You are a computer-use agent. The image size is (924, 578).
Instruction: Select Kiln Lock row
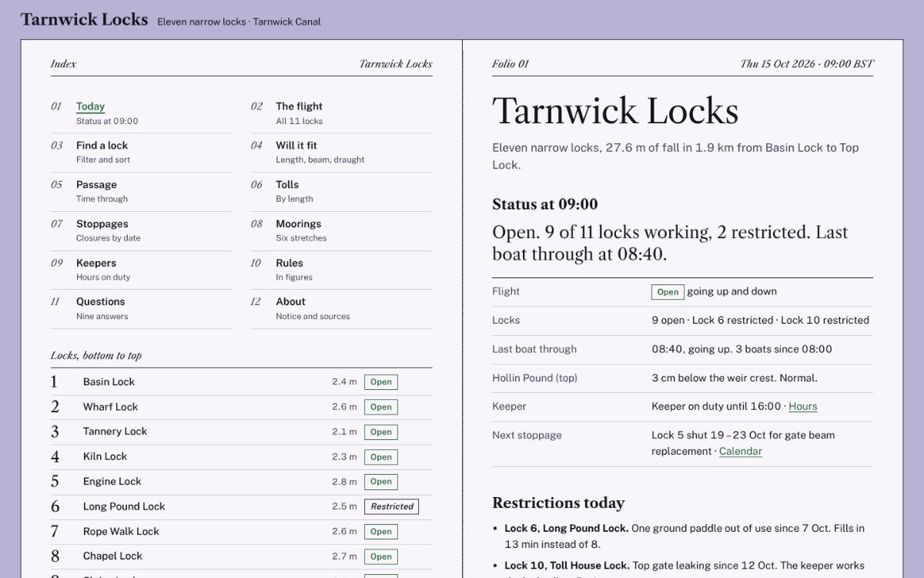(x=241, y=456)
